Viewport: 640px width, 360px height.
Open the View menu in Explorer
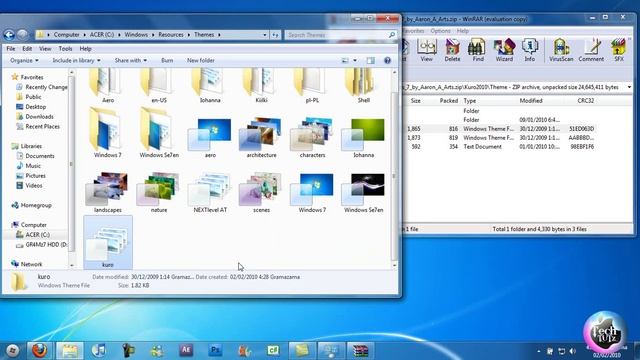(45, 49)
